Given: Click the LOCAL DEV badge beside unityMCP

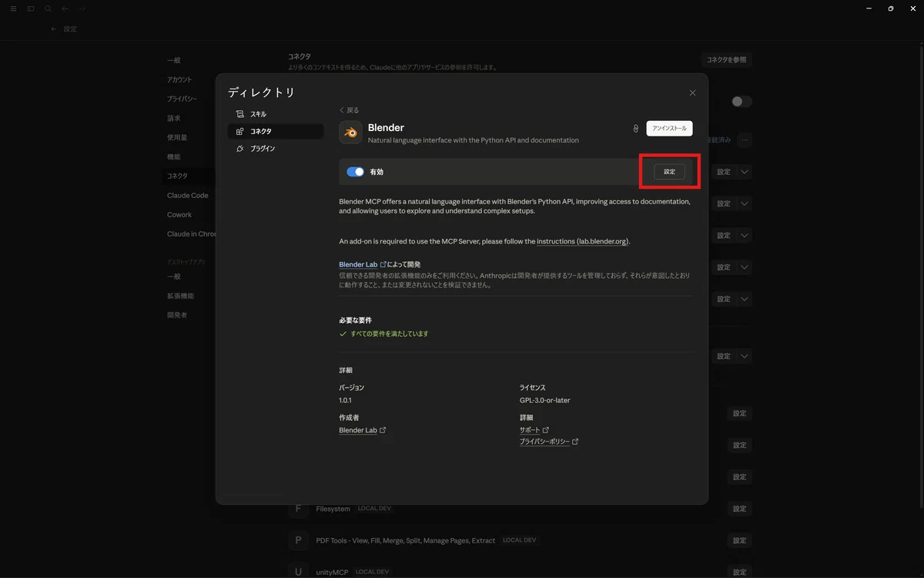Looking at the screenshot, I should pyautogui.click(x=373, y=572).
